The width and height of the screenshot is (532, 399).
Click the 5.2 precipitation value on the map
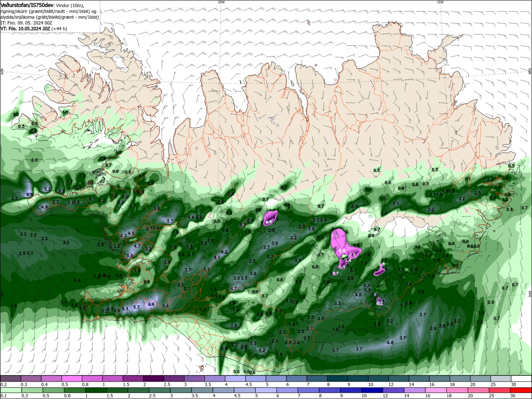point(47,189)
